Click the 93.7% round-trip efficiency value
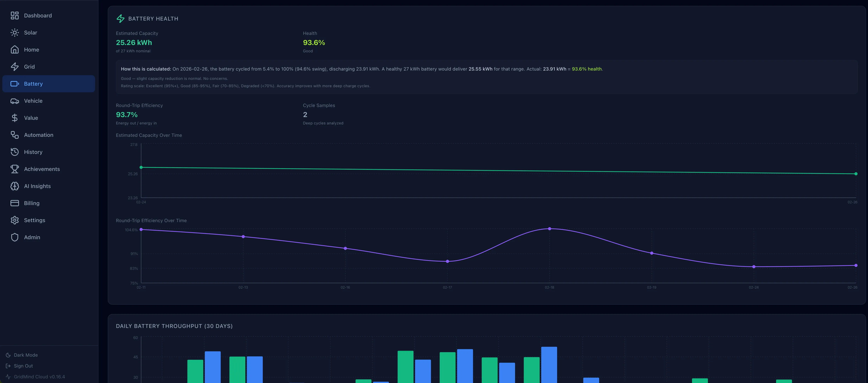The image size is (868, 383). pyautogui.click(x=127, y=115)
